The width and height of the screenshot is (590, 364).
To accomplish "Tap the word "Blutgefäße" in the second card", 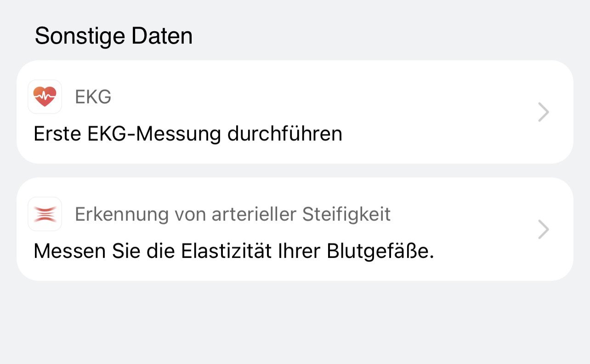I will coord(380,252).
